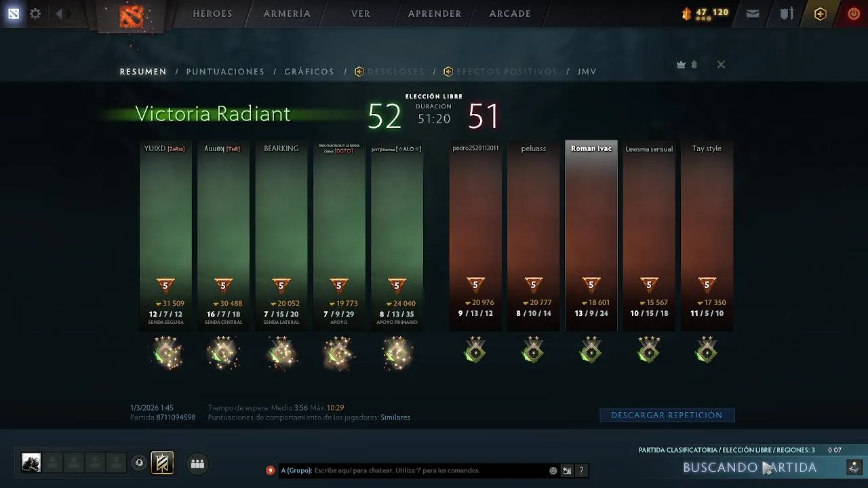The image size is (868, 488).
Task: Open the striped banner party icon
Action: tap(162, 463)
